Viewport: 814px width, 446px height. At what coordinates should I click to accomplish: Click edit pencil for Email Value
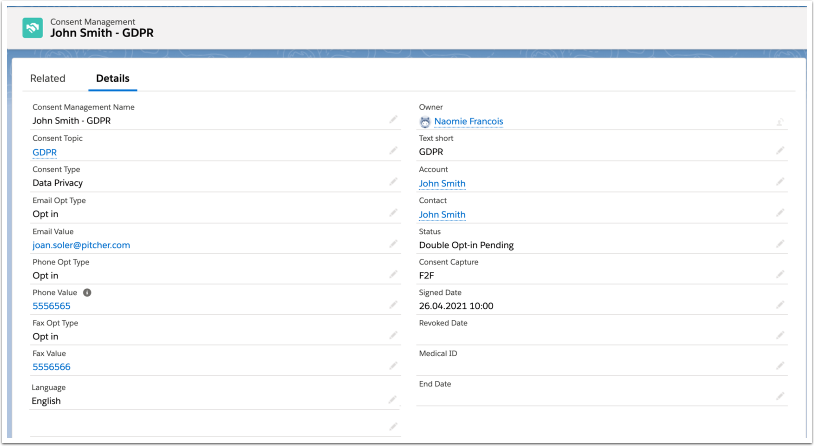point(393,244)
